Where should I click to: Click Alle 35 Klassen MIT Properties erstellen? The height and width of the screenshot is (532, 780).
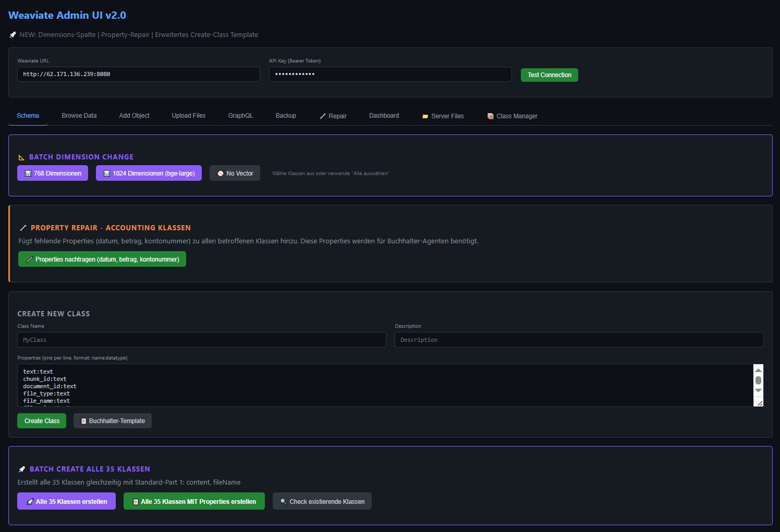(x=194, y=501)
